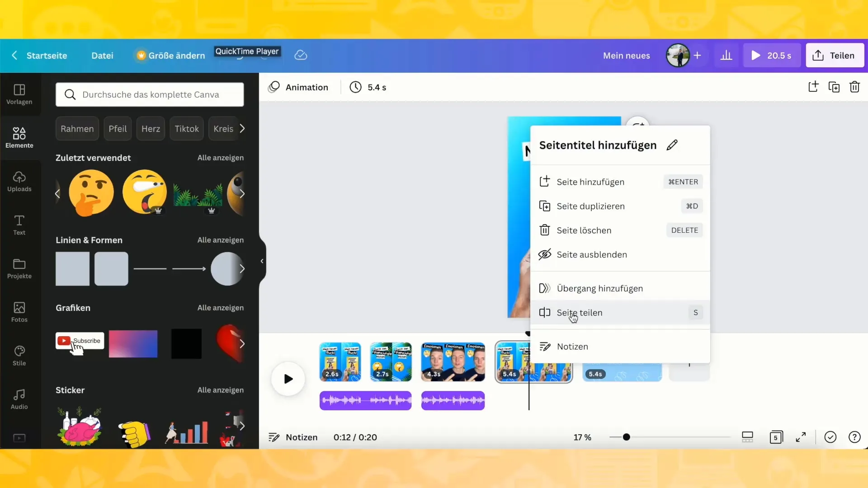Expand Alle anzeigen for Linien & Formen
This screenshot has width=868, height=488.
point(220,239)
